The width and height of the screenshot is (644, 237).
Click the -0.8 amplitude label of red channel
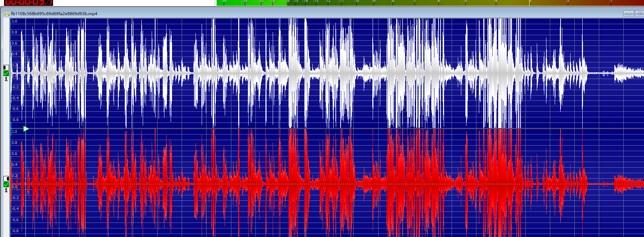click(14, 231)
